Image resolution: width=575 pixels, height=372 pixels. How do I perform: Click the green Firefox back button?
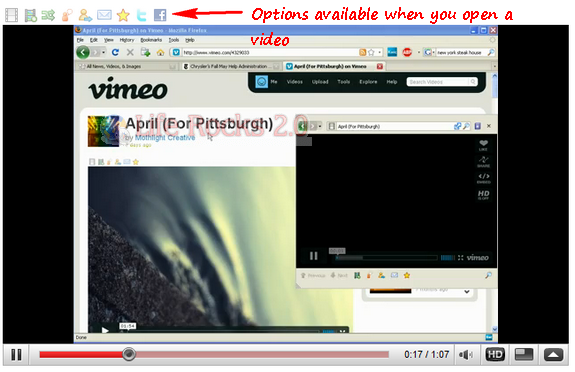coord(83,52)
